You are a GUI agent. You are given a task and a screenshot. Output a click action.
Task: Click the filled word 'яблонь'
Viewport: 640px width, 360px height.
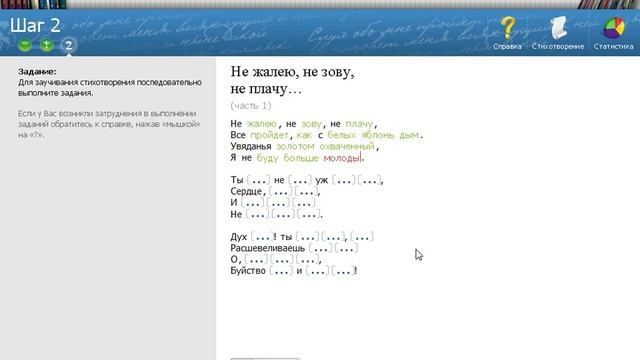378,135
